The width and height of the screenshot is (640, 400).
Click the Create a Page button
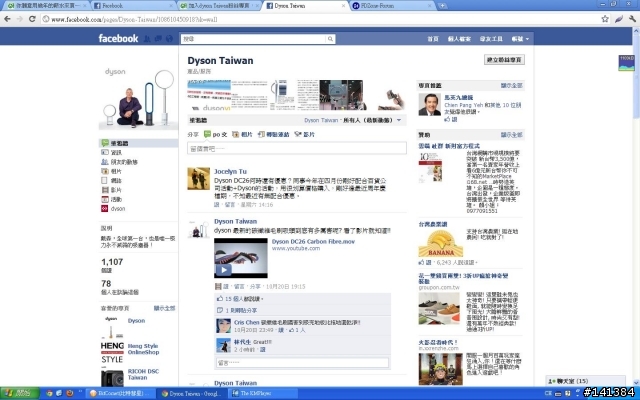pyautogui.click(x=504, y=60)
